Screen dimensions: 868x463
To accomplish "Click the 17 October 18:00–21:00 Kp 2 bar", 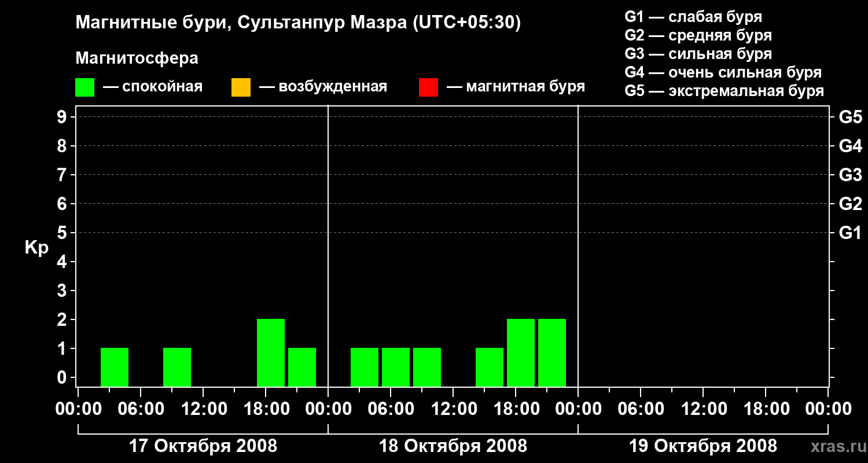I will pyautogui.click(x=271, y=352).
